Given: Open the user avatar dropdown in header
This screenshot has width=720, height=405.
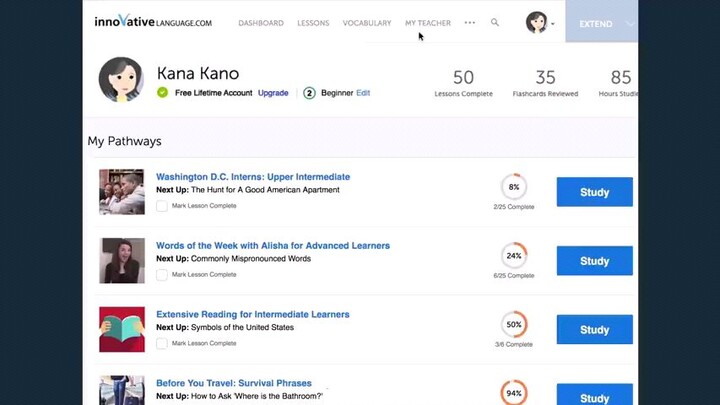Looking at the screenshot, I should click(540, 23).
